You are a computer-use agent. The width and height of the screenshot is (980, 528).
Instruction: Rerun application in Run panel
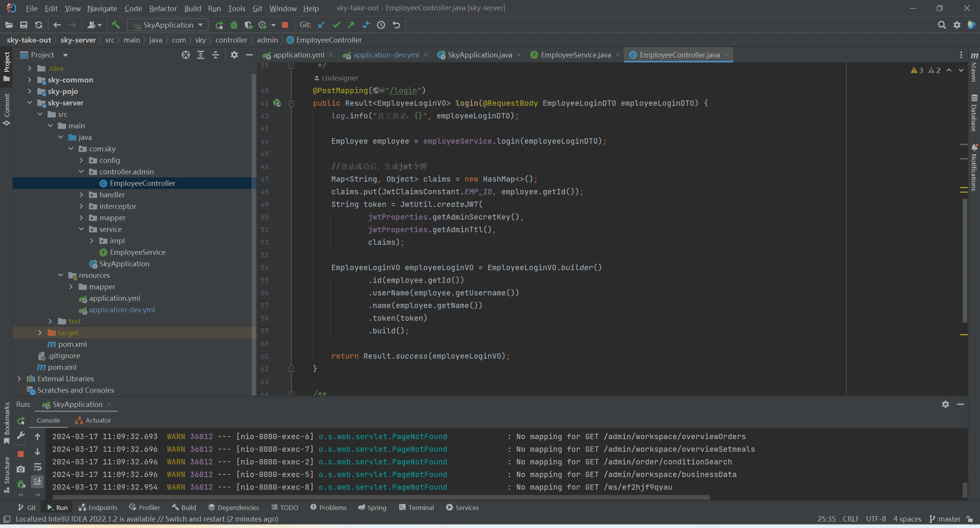tap(21, 421)
